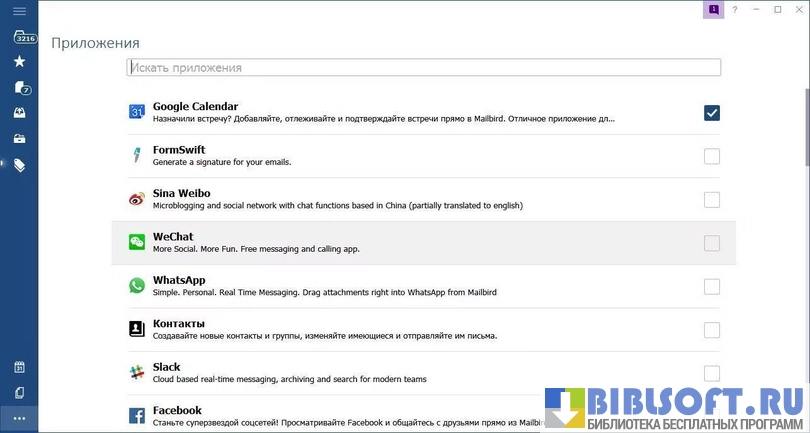Screen dimensions: 810x433
Task: Click the WhatsApp app icon
Action: click(x=137, y=286)
